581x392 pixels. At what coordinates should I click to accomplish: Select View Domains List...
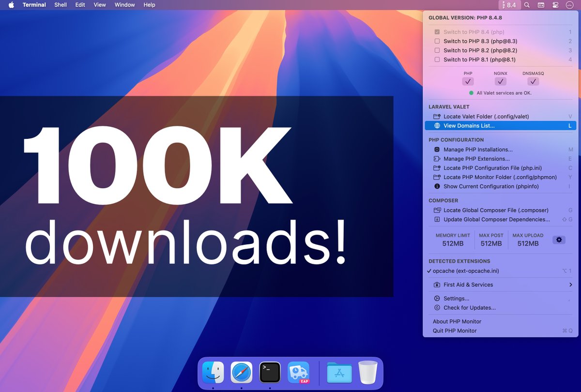point(500,126)
